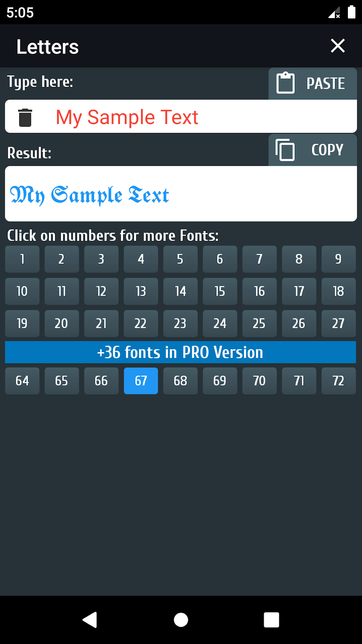Viewport: 362px width, 644px height.
Task: Switch to font number 68
Action: pyautogui.click(x=180, y=381)
